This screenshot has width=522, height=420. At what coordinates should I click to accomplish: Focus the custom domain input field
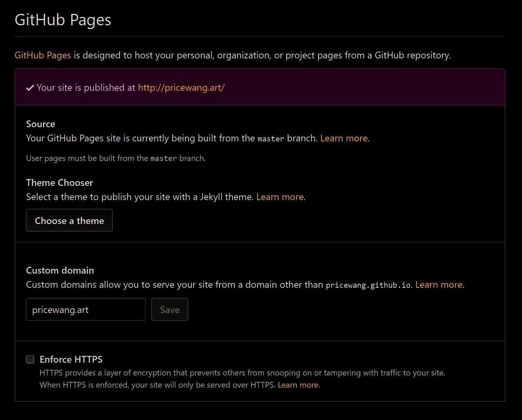86,309
